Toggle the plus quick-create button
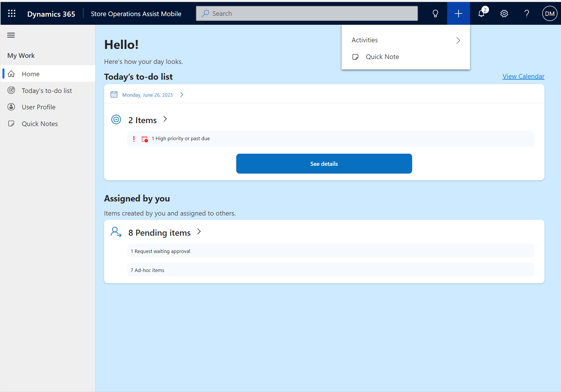The width and height of the screenshot is (561, 392). point(458,13)
